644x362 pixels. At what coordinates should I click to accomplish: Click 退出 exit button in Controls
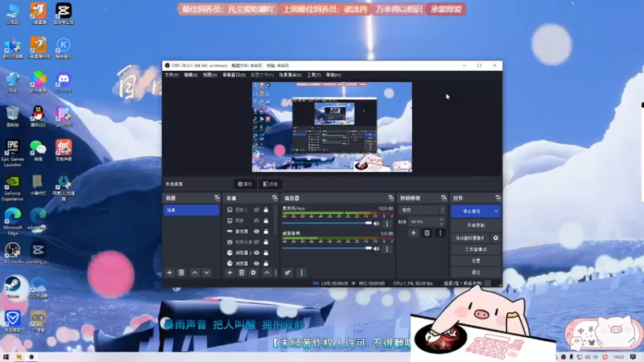pos(476,272)
